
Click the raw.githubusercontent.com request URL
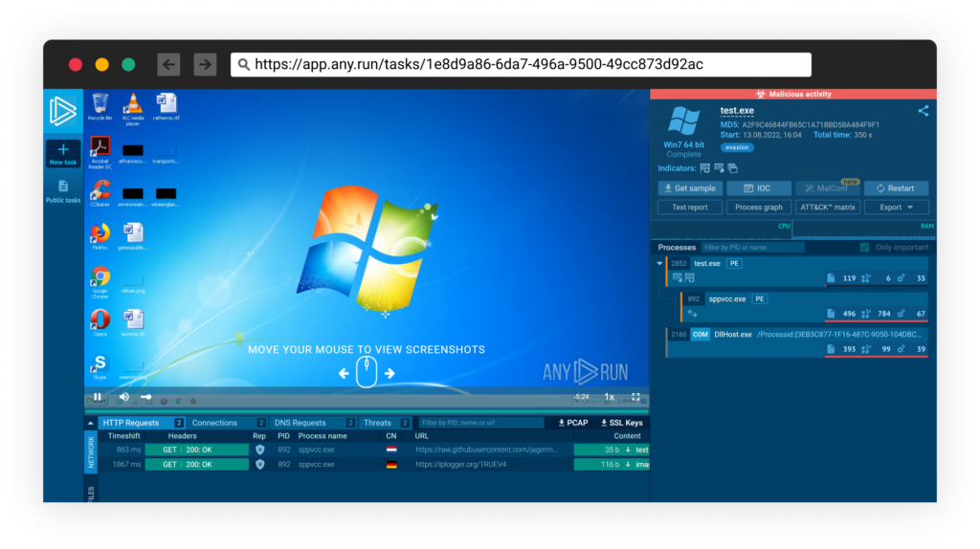point(486,450)
